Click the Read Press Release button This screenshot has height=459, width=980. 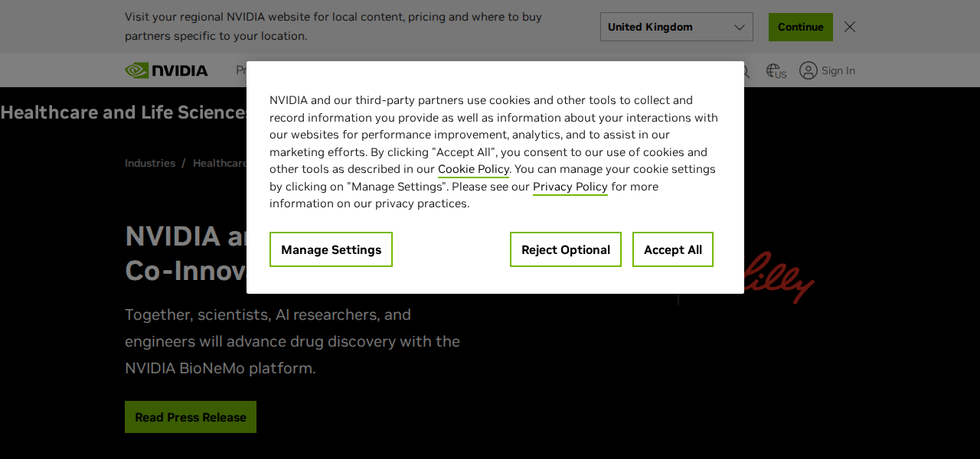(x=190, y=416)
